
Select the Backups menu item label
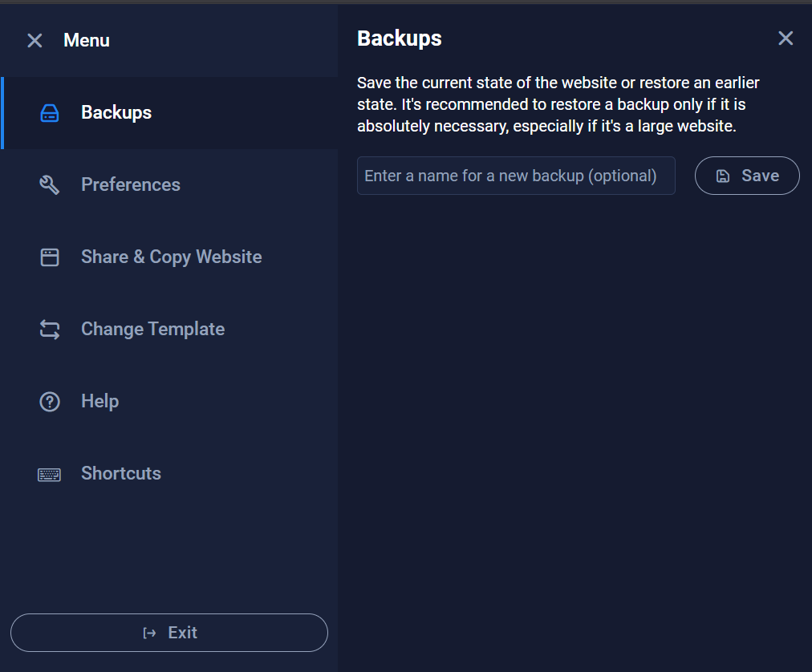(116, 113)
